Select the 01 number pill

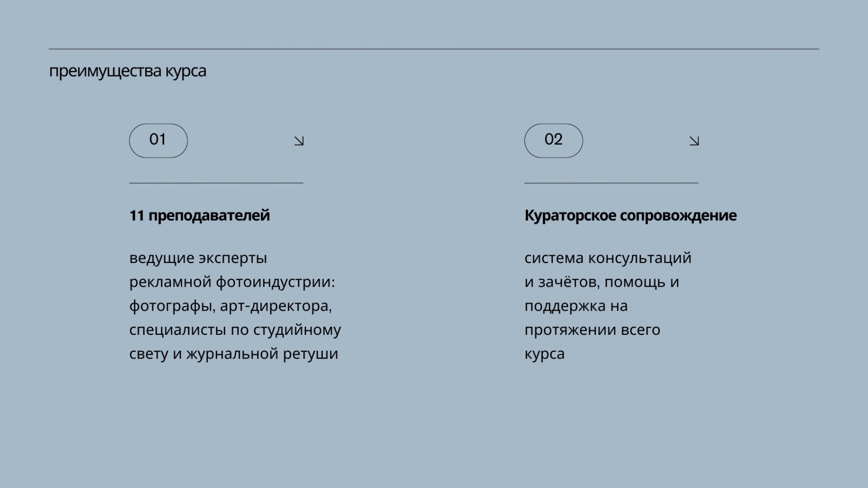[158, 141]
